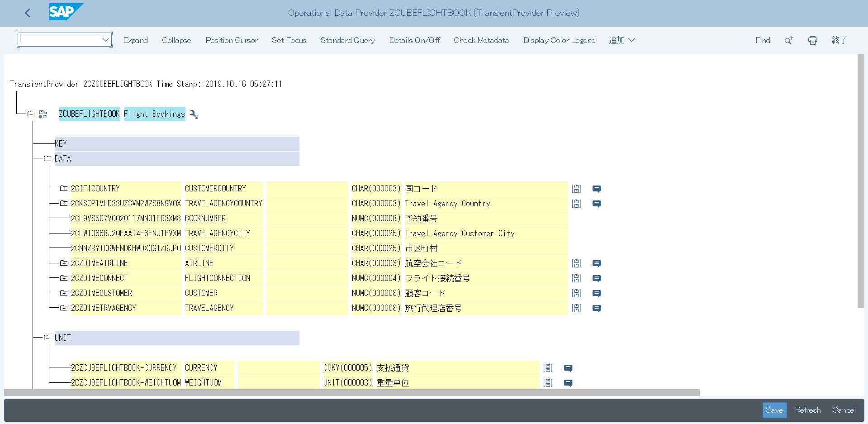Open detail icon for 2CZDIMEAIRLINE row
Image resolution: width=868 pixels, height=424 pixels.
tap(576, 263)
